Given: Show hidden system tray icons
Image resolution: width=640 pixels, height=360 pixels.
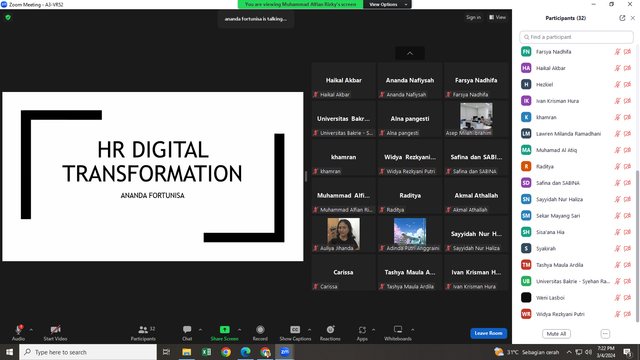Looking at the screenshot, I should [x=569, y=352].
